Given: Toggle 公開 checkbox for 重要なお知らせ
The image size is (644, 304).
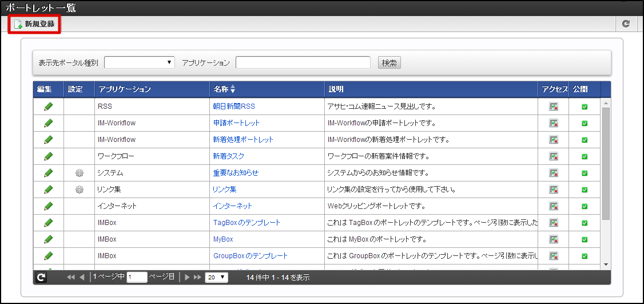Looking at the screenshot, I should (584, 173).
